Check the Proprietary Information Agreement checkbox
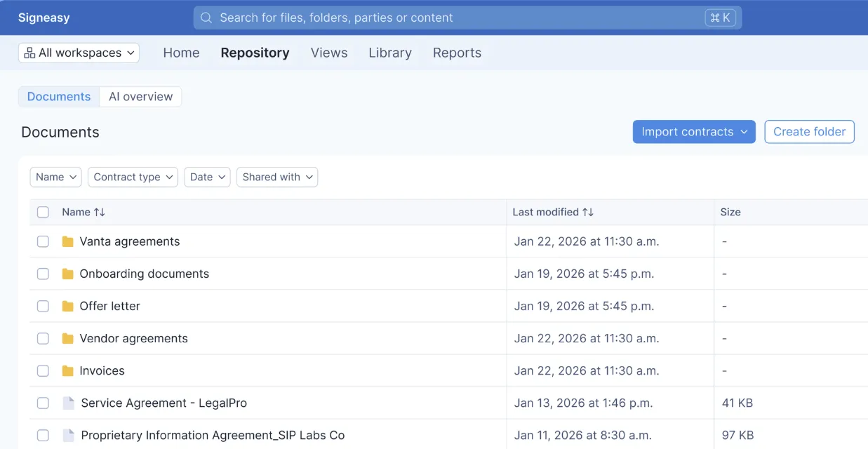Viewport: 868px width, 449px height. tap(43, 435)
